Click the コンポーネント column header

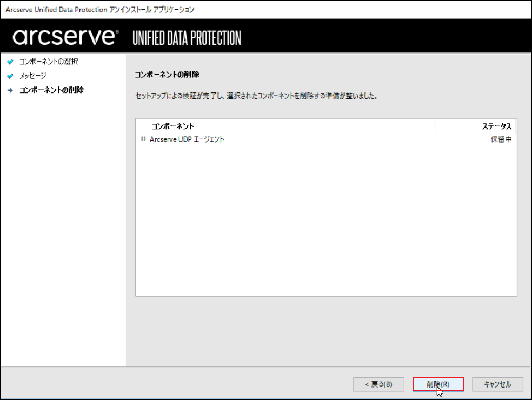(172, 126)
